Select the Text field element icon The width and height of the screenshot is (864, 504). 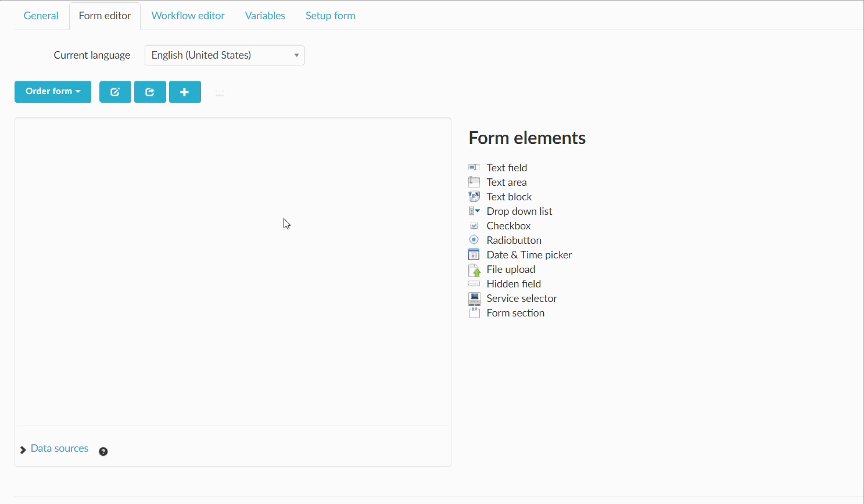pos(474,168)
